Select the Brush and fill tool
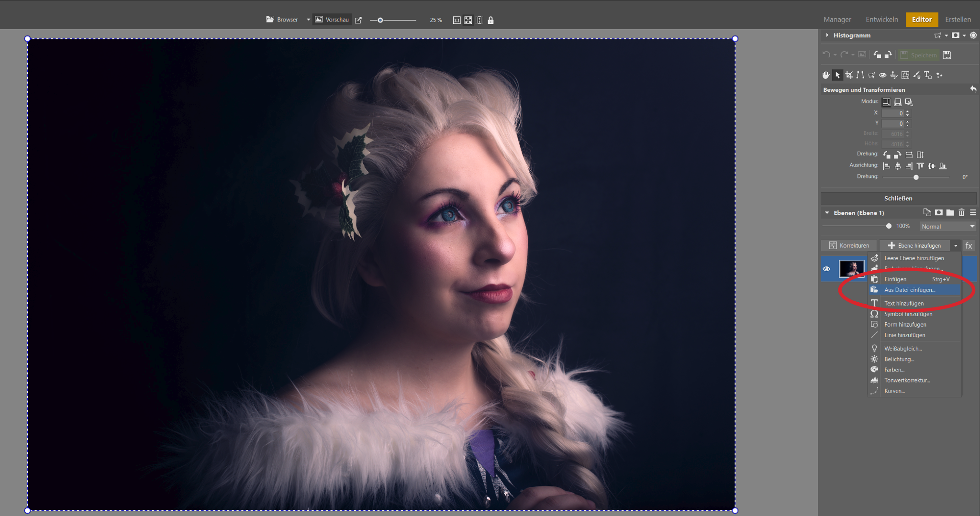The image size is (980, 516). [x=916, y=75]
